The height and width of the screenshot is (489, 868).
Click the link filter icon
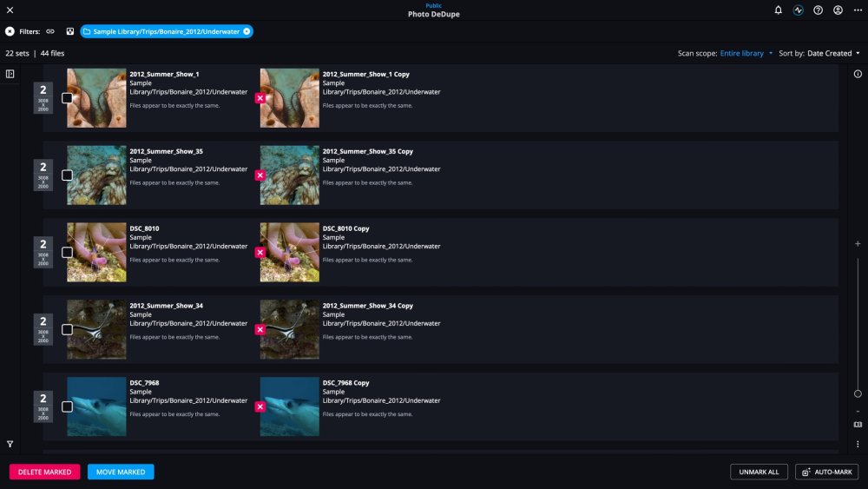[x=50, y=31]
